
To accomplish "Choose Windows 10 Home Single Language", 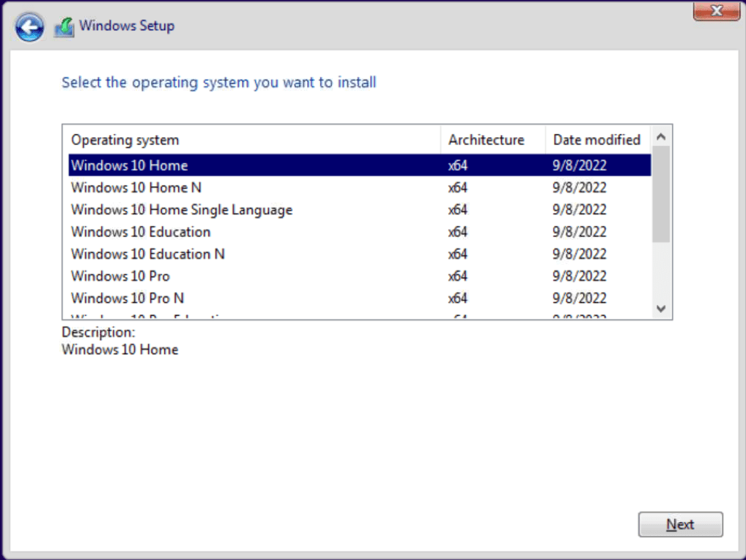I will coord(360,210).
